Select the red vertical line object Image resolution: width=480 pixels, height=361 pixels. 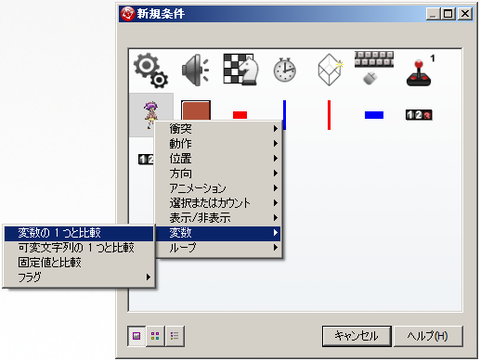pos(329,115)
